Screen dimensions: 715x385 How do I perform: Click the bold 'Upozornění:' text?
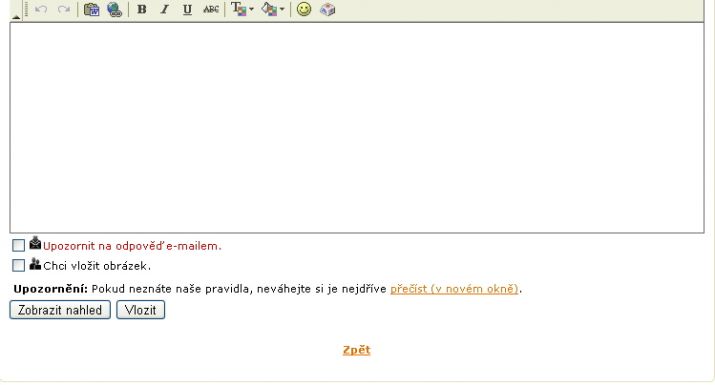pyautogui.click(x=51, y=289)
